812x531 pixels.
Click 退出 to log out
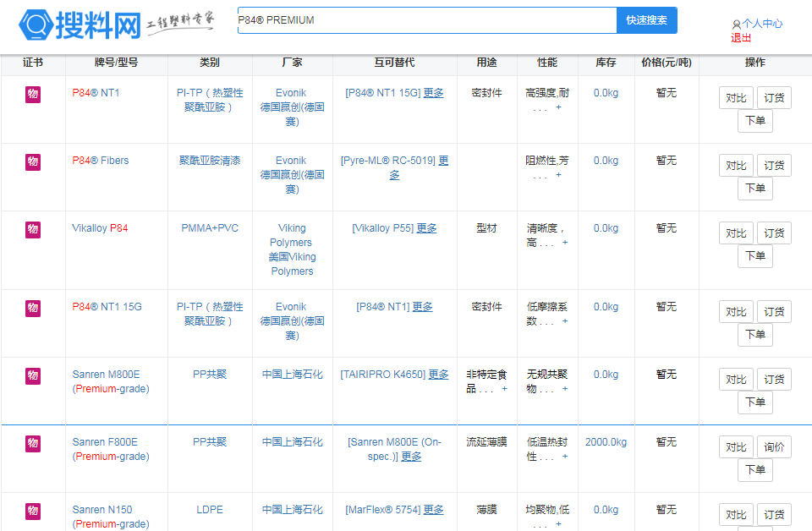pyautogui.click(x=741, y=38)
